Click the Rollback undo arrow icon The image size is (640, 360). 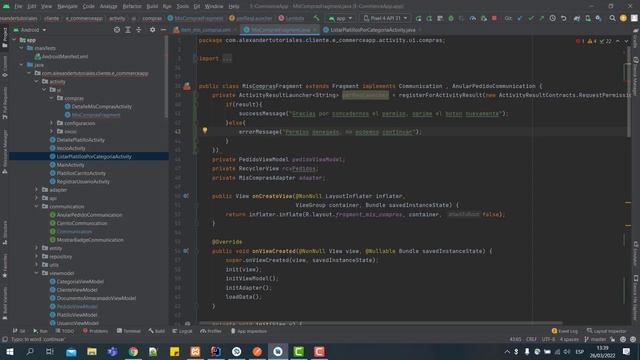[564, 18]
